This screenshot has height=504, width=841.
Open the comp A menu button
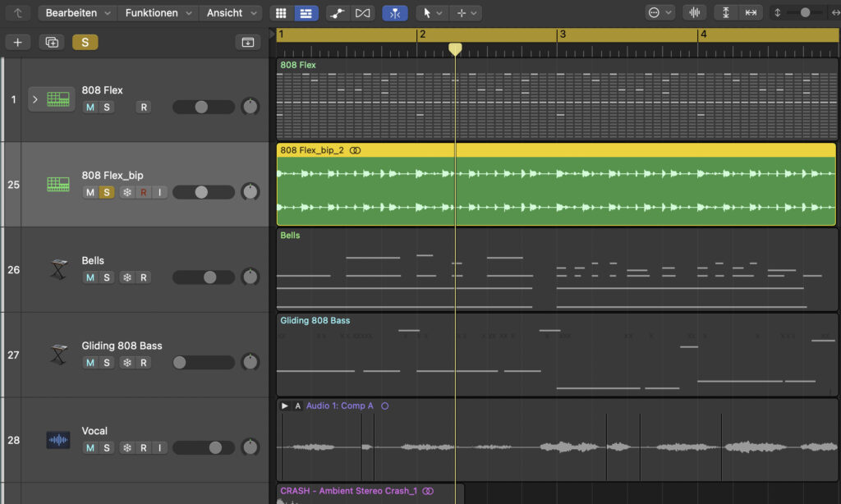click(297, 405)
